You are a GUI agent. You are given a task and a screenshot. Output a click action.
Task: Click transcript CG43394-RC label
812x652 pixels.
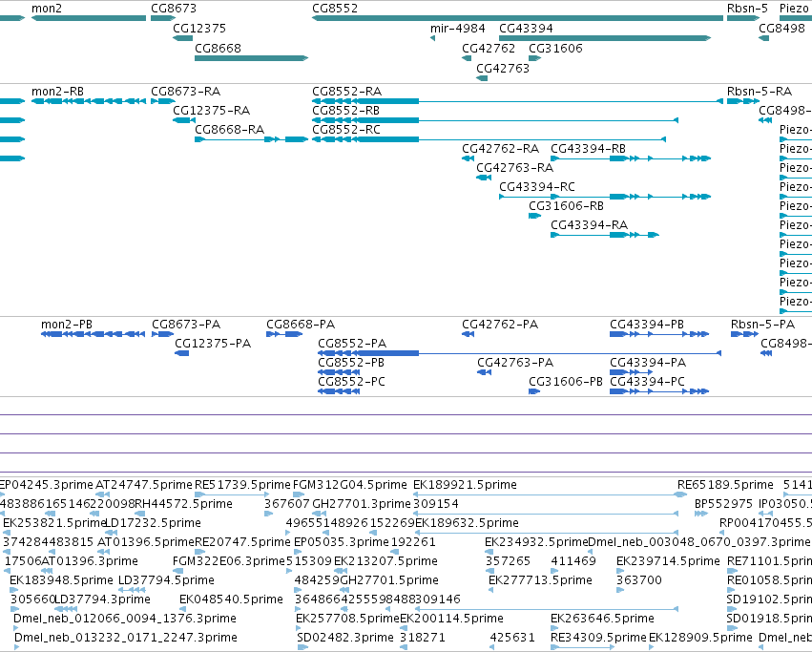(x=537, y=186)
